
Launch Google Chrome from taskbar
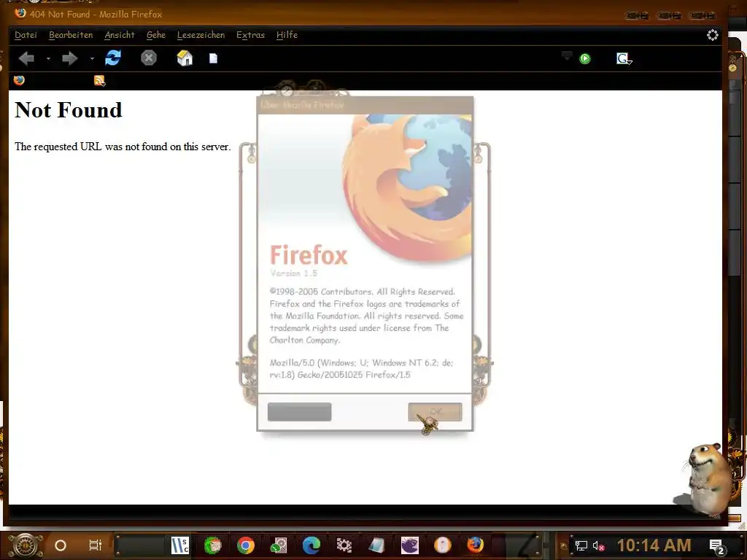(245, 545)
